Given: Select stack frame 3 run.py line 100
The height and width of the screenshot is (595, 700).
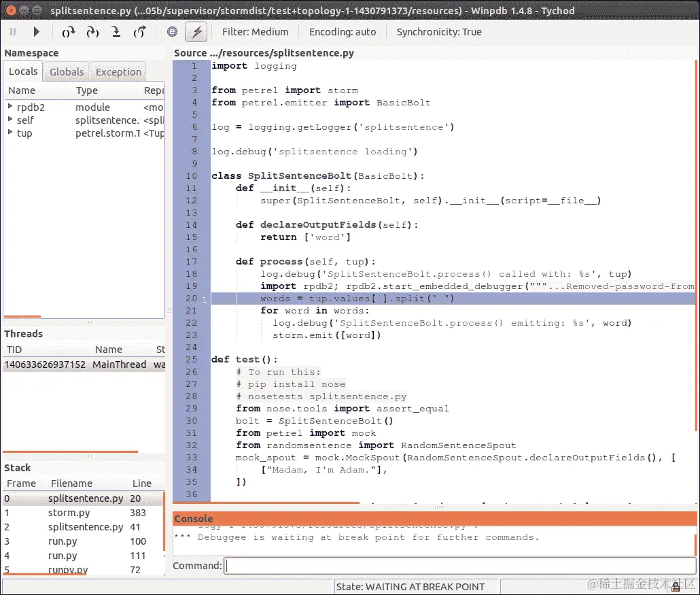Looking at the screenshot, I should point(83,541).
